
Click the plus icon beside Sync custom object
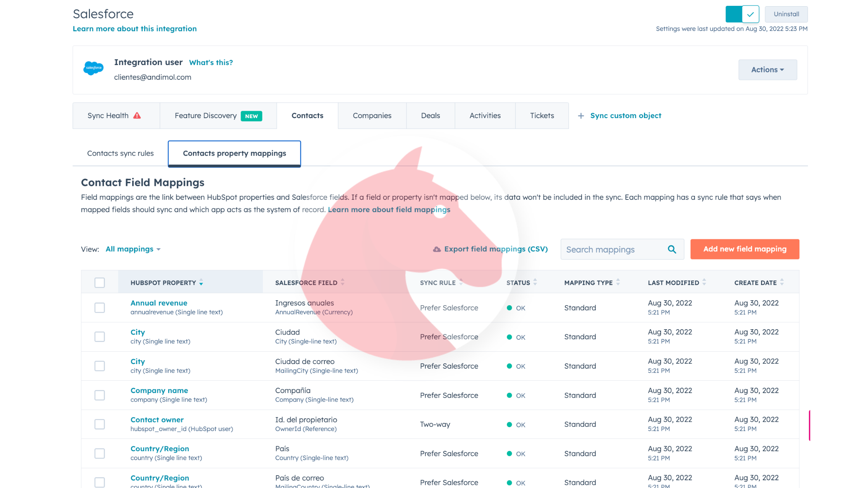click(x=581, y=116)
